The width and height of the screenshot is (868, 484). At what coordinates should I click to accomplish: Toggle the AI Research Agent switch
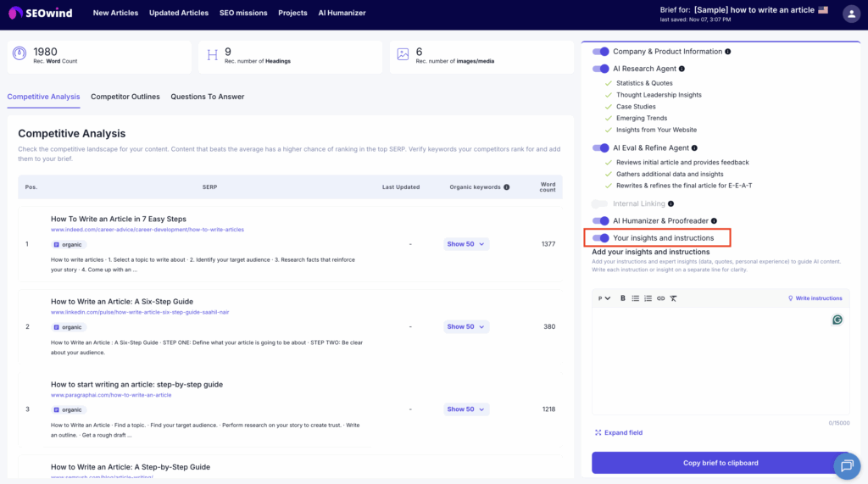click(x=600, y=69)
